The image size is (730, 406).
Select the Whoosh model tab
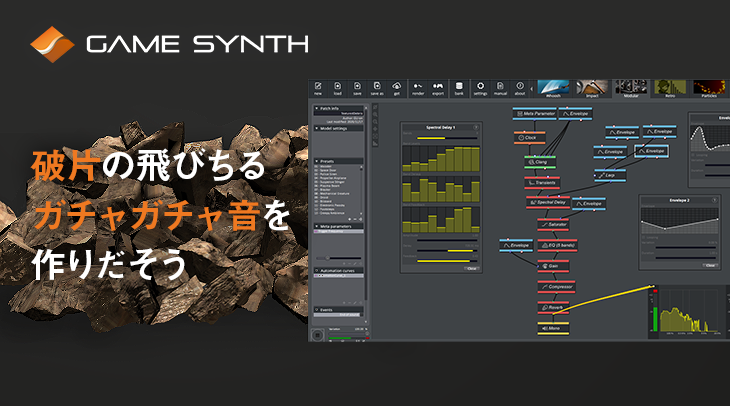[x=553, y=88]
